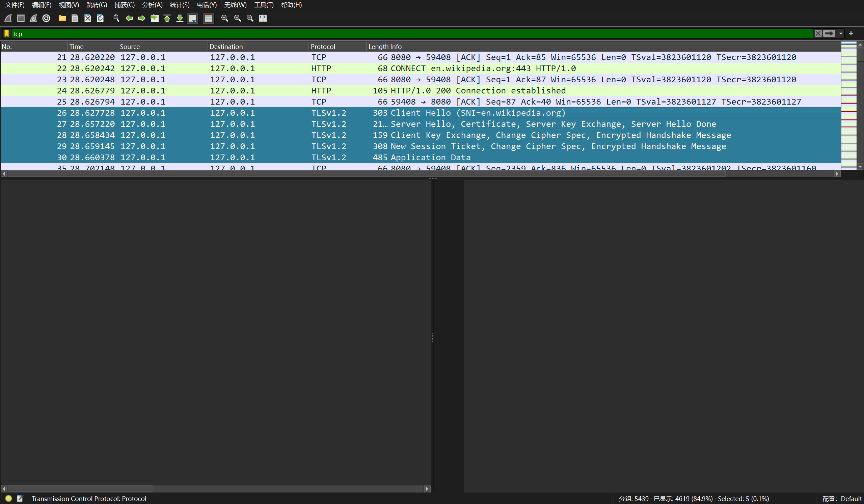Viewport: 864px width, 504px height.
Task: Toggle packet list colorization
Action: [x=209, y=18]
